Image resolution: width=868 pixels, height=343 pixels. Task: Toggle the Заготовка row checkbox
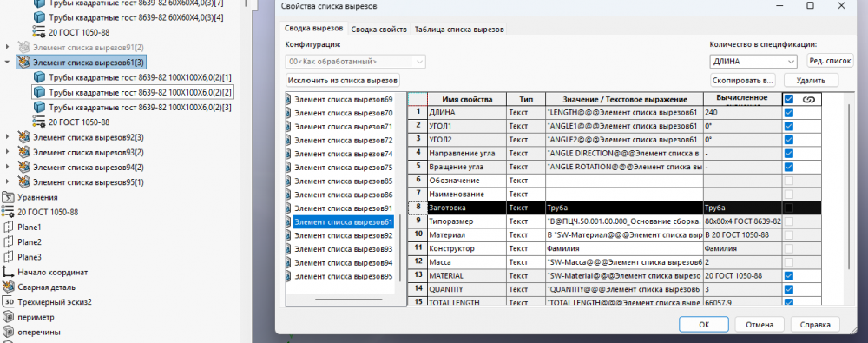[789, 208]
